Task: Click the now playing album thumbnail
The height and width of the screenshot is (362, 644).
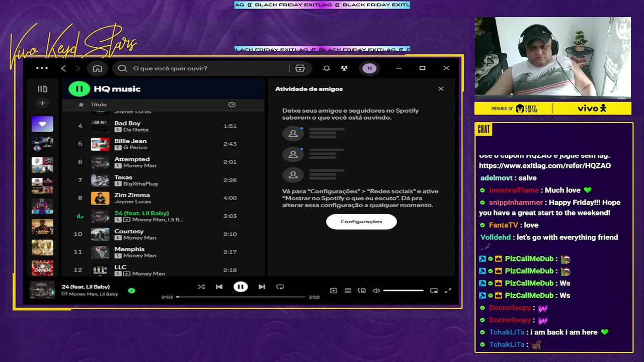Action: point(42,290)
